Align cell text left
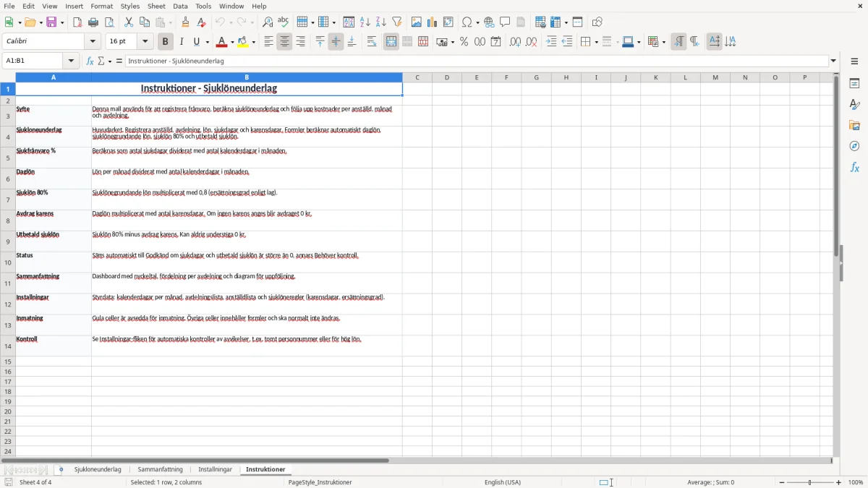868x488 pixels. click(268, 42)
